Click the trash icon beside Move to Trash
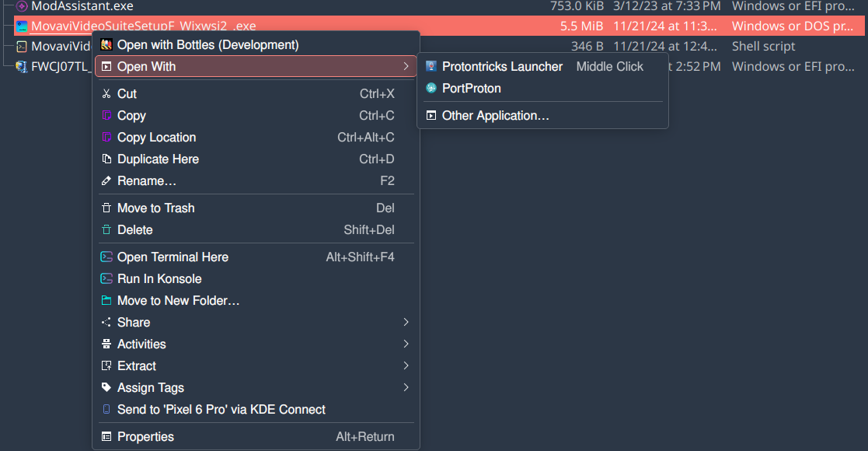Image resolution: width=868 pixels, height=451 pixels. point(106,208)
